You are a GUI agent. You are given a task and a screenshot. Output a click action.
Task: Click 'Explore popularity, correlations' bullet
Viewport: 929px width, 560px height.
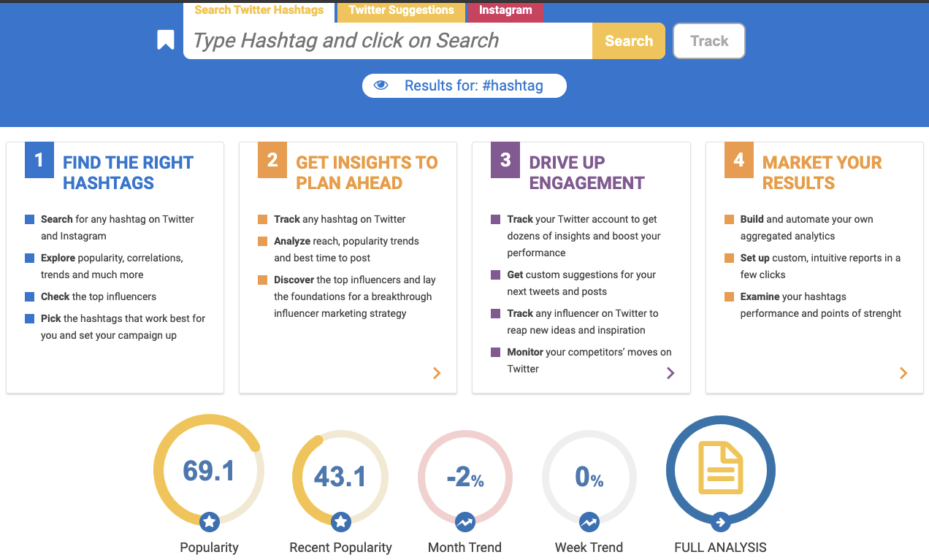pyautogui.click(x=112, y=266)
